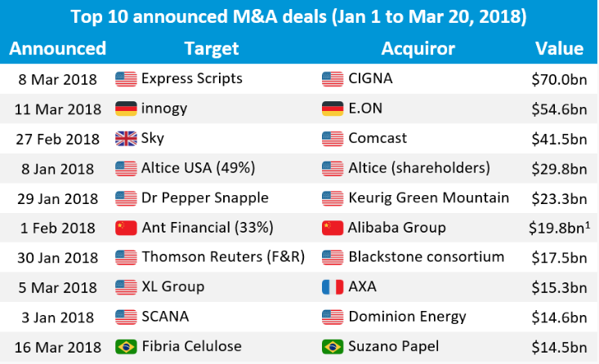
Task: Open the Dr Pepper Snapple target entry
Action: [x=205, y=198]
